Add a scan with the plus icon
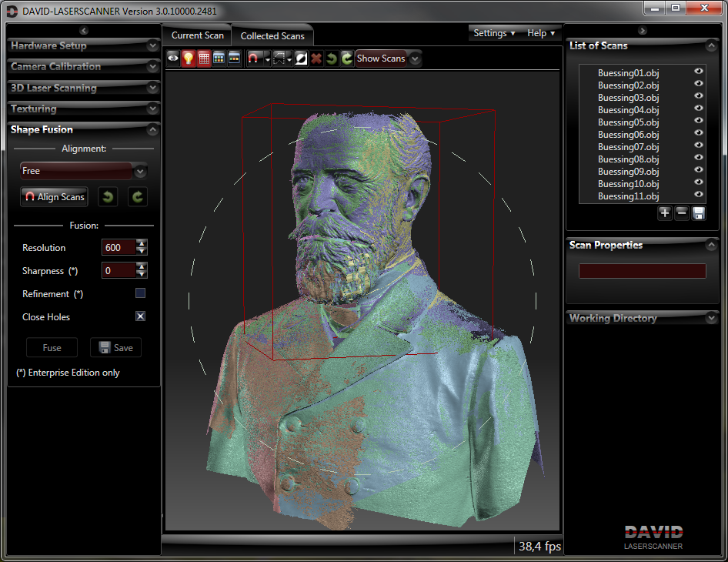 tap(665, 213)
